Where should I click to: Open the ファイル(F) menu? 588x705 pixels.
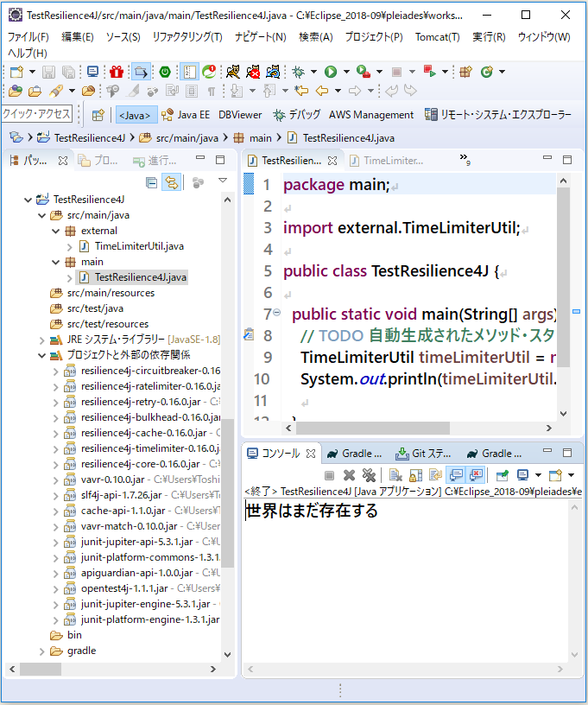pyautogui.click(x=28, y=37)
